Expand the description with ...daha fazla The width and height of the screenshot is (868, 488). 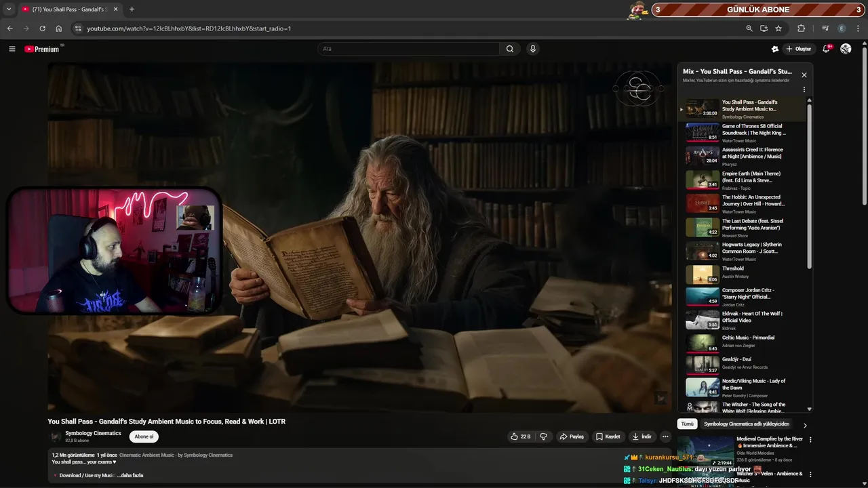point(130,475)
